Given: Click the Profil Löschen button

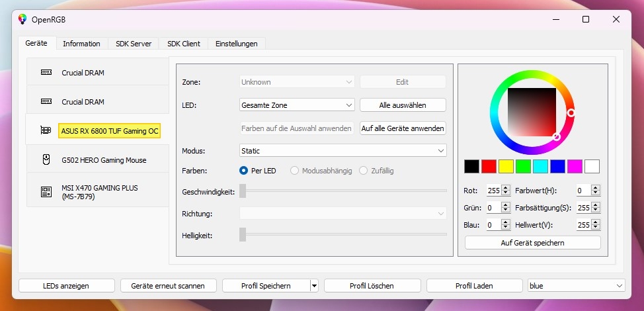Looking at the screenshot, I should (372, 286).
